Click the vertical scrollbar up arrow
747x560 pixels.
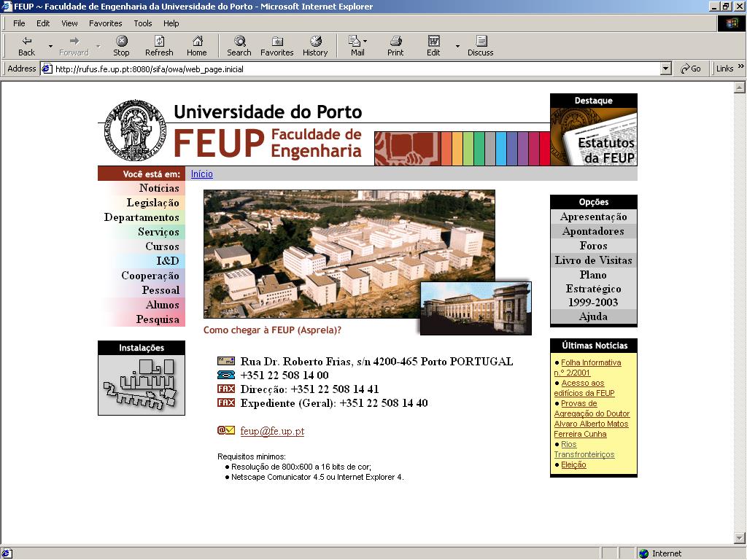(740, 87)
